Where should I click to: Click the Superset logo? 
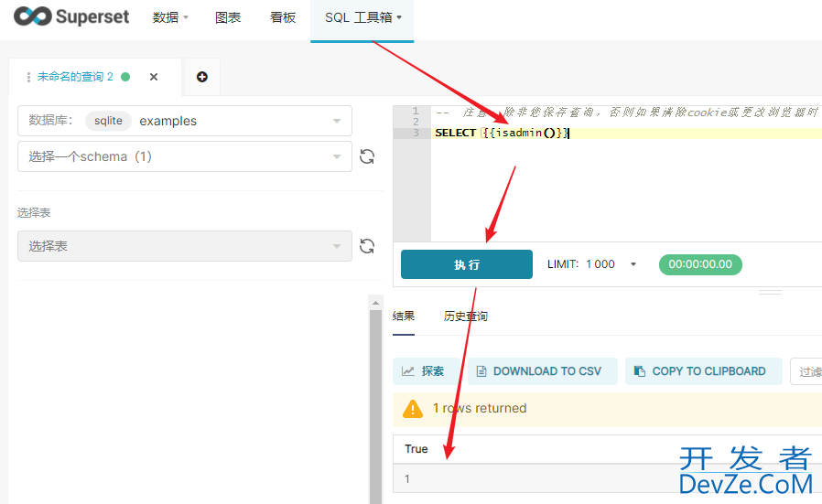(71, 17)
